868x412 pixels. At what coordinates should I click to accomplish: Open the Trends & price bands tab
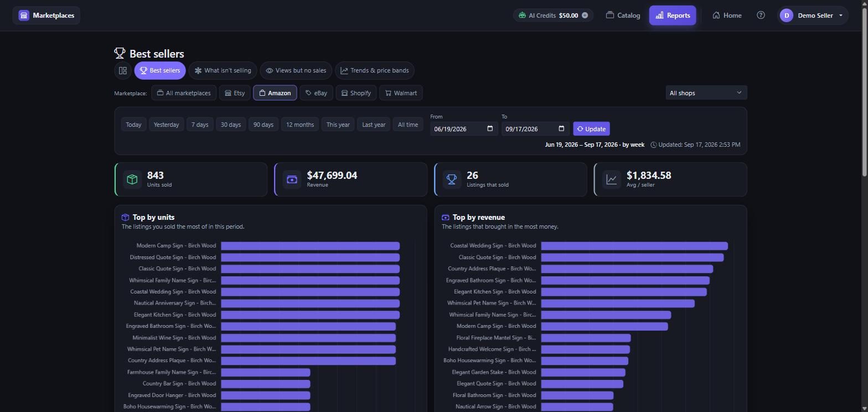pos(375,70)
